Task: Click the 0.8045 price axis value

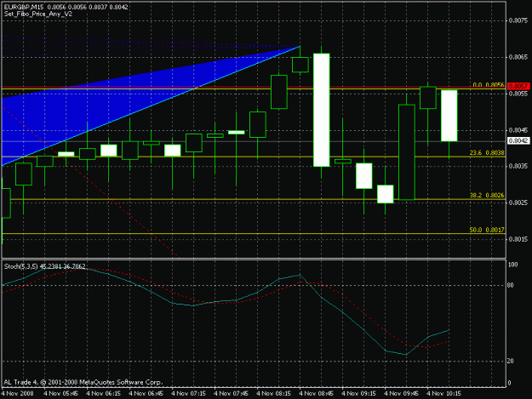Action: [x=518, y=130]
